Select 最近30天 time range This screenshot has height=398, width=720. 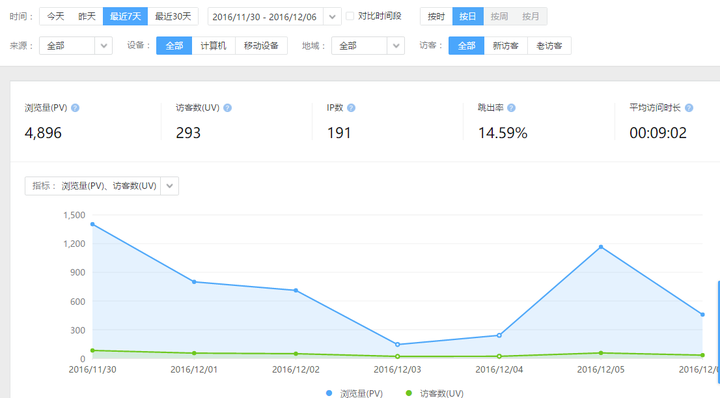pyautogui.click(x=173, y=17)
